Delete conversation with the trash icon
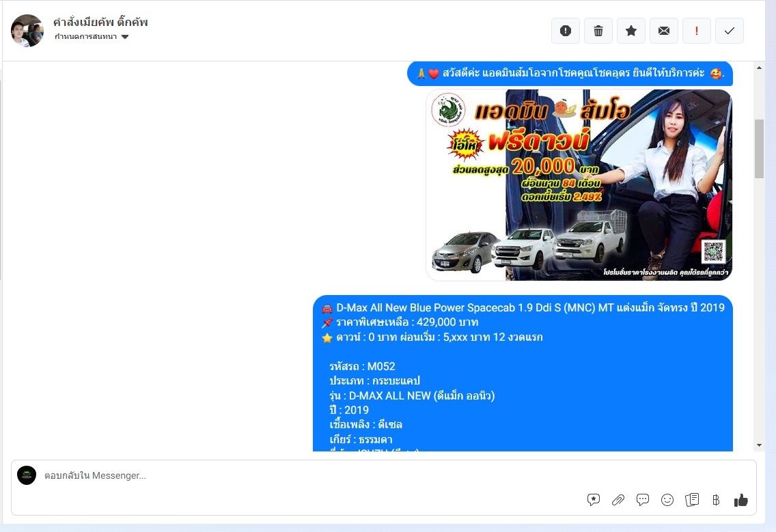 pyautogui.click(x=598, y=31)
